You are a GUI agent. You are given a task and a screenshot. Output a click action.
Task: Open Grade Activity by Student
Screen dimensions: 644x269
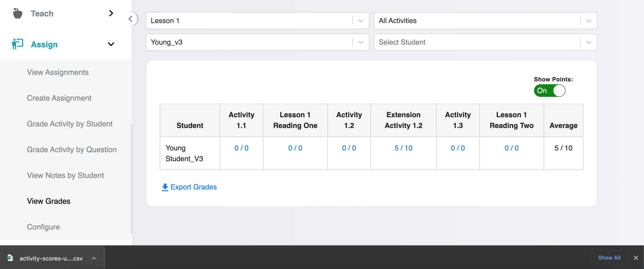pos(70,124)
